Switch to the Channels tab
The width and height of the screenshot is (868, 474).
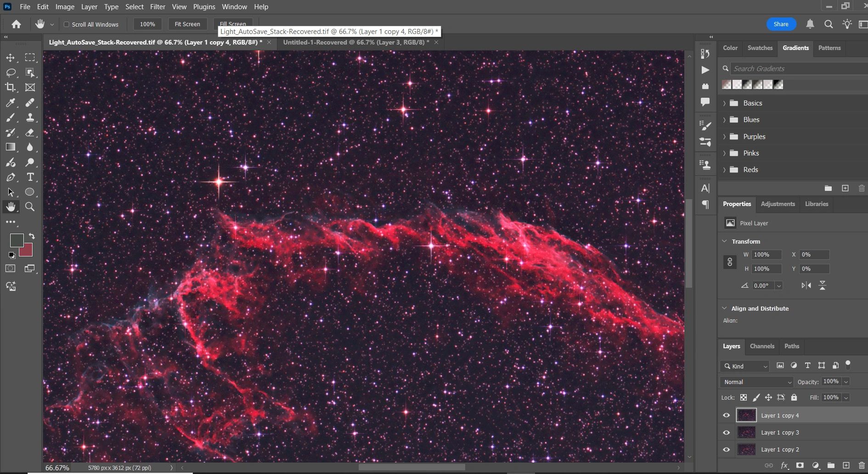tap(762, 346)
